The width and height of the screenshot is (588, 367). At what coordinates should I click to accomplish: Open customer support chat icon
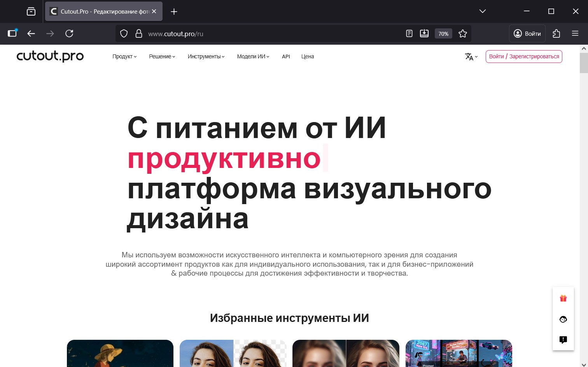click(x=563, y=319)
